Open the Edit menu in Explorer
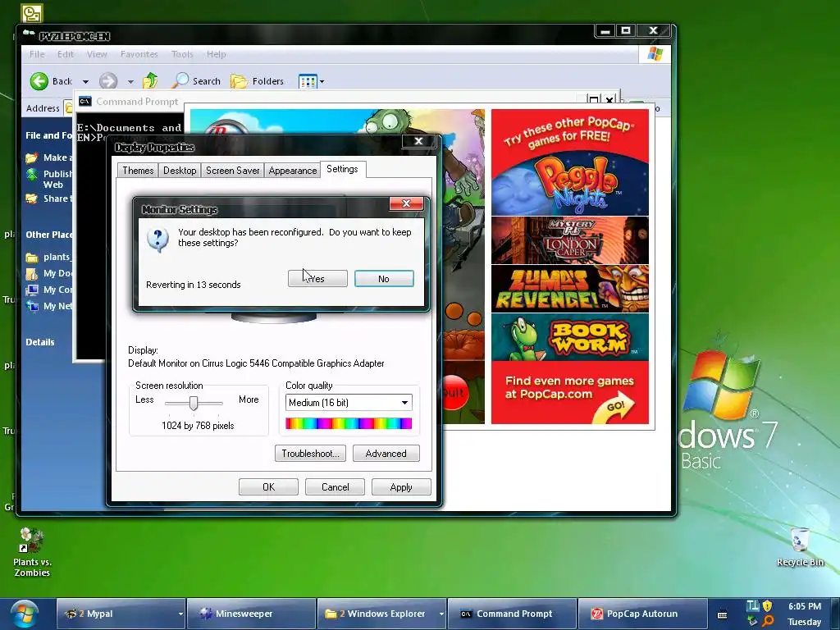The image size is (840, 630). 66,54
